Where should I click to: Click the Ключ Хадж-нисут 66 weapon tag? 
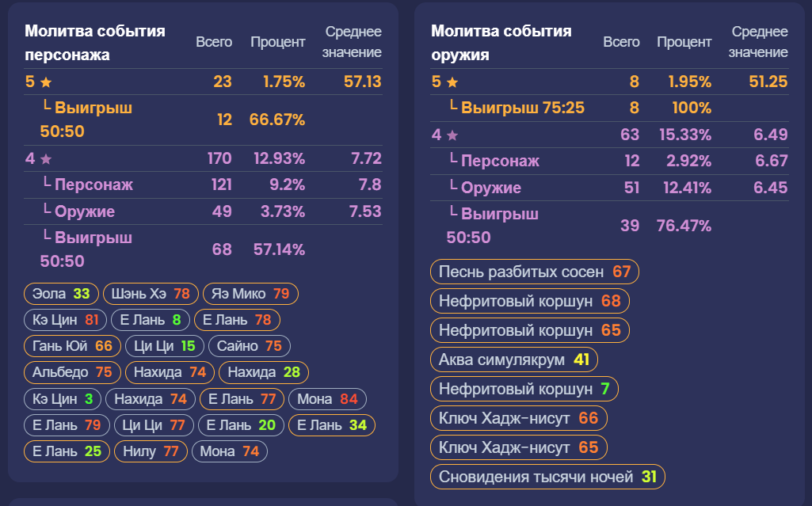click(x=518, y=418)
